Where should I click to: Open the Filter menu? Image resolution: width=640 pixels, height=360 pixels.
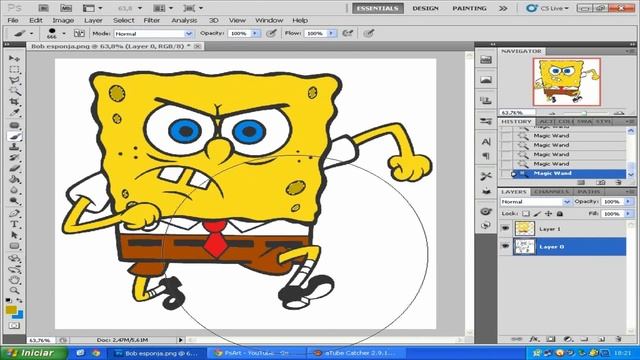pyautogui.click(x=151, y=20)
